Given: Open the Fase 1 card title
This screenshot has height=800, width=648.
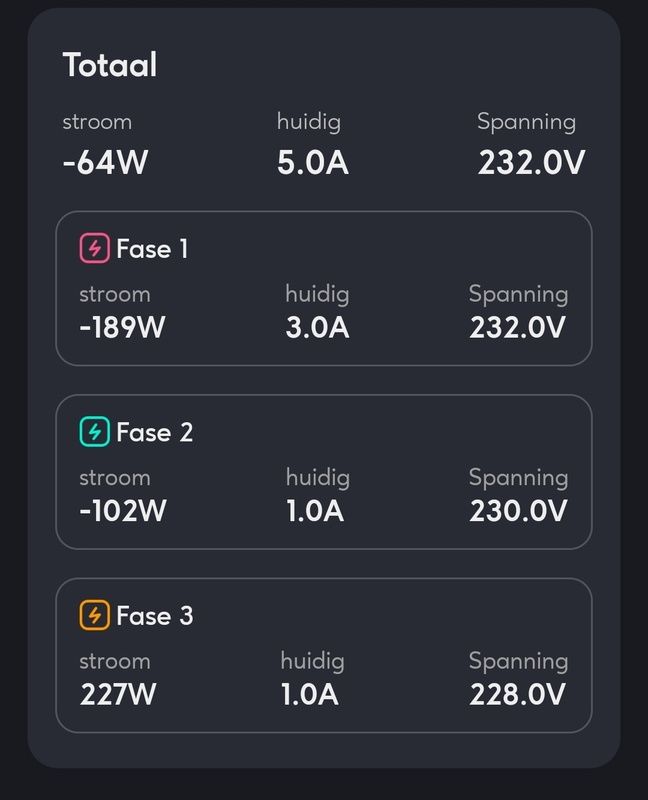Looking at the screenshot, I should coord(152,248).
